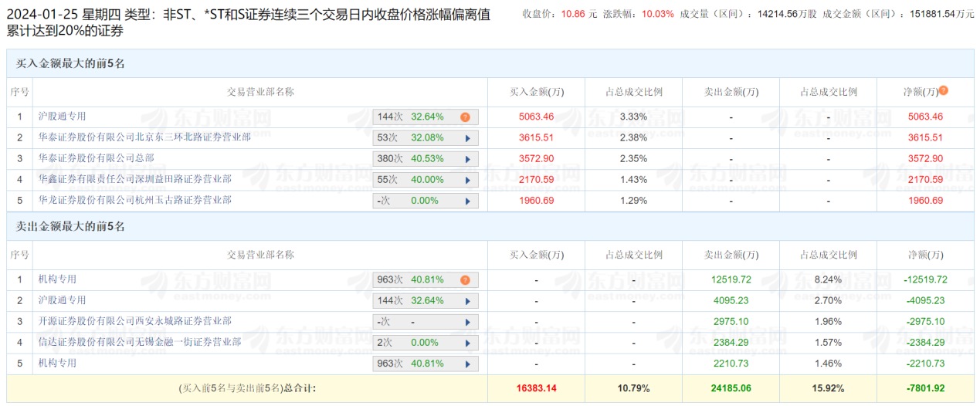Click the 1.57% sell share for 信达证券
Viewport: 980px width, 406px height.
[x=828, y=343]
